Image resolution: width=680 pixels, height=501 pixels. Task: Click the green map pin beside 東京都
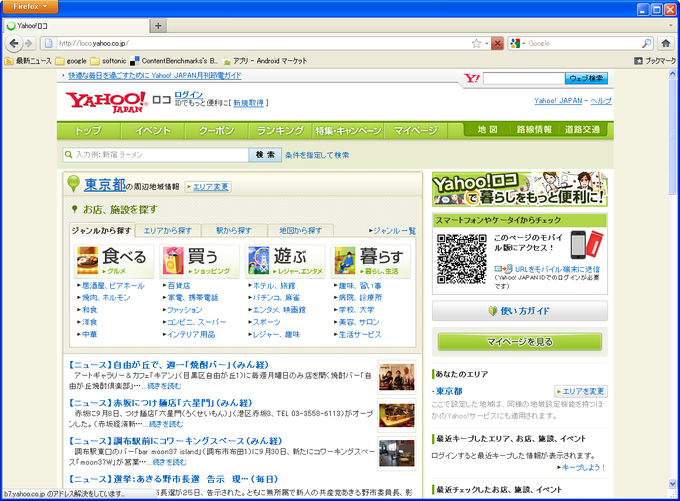tap(74, 184)
